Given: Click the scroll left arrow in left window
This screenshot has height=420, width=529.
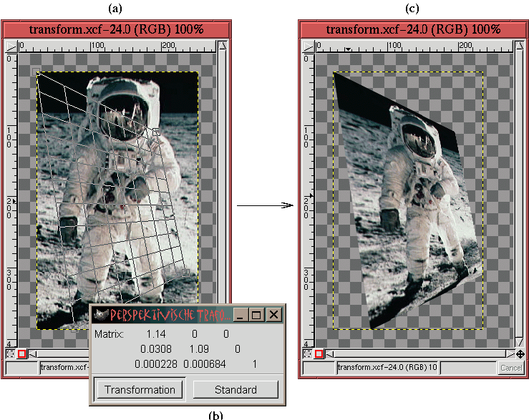Looking at the screenshot, I should [33, 353].
